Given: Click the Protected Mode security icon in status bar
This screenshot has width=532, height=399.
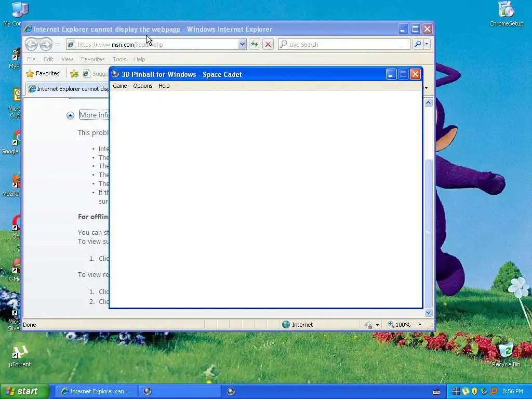Looking at the screenshot, I should click(368, 325).
